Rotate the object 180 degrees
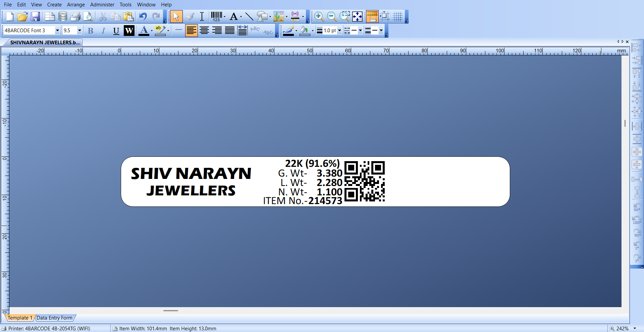The image size is (644, 332). [637, 220]
